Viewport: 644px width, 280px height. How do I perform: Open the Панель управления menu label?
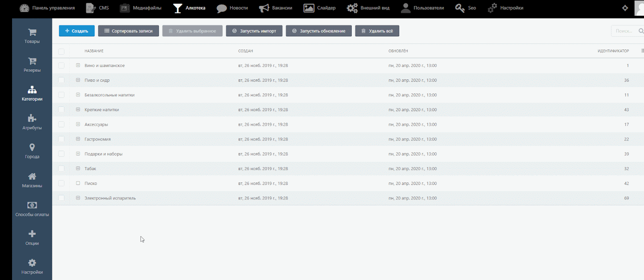click(54, 8)
